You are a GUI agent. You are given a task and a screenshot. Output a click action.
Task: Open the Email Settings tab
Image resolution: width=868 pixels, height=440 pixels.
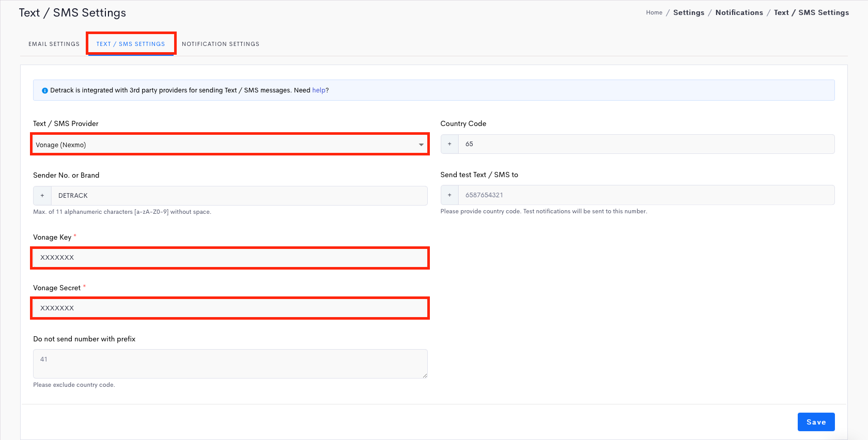pos(54,44)
